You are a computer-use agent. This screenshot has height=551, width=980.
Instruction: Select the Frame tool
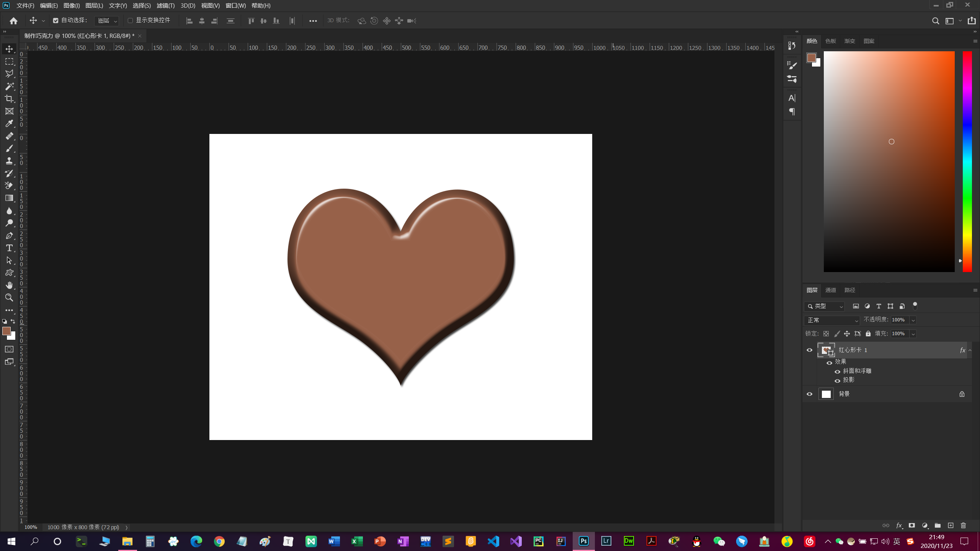[x=9, y=111]
